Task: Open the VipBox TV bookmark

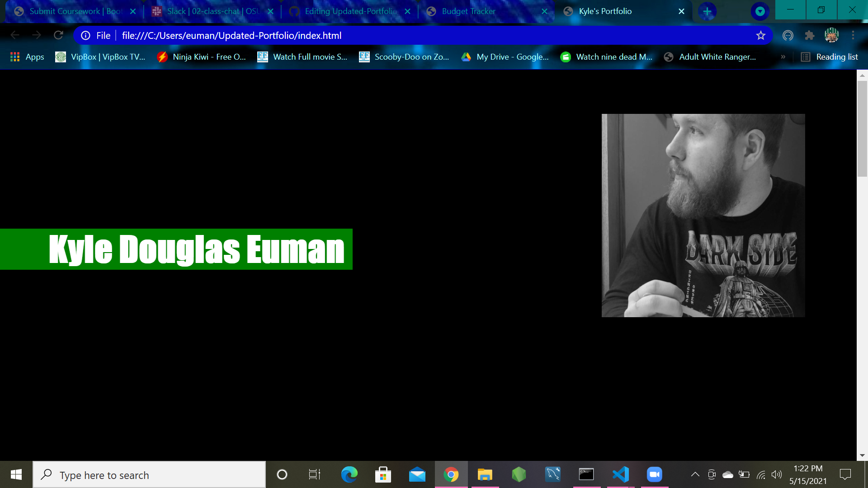Action: click(100, 57)
